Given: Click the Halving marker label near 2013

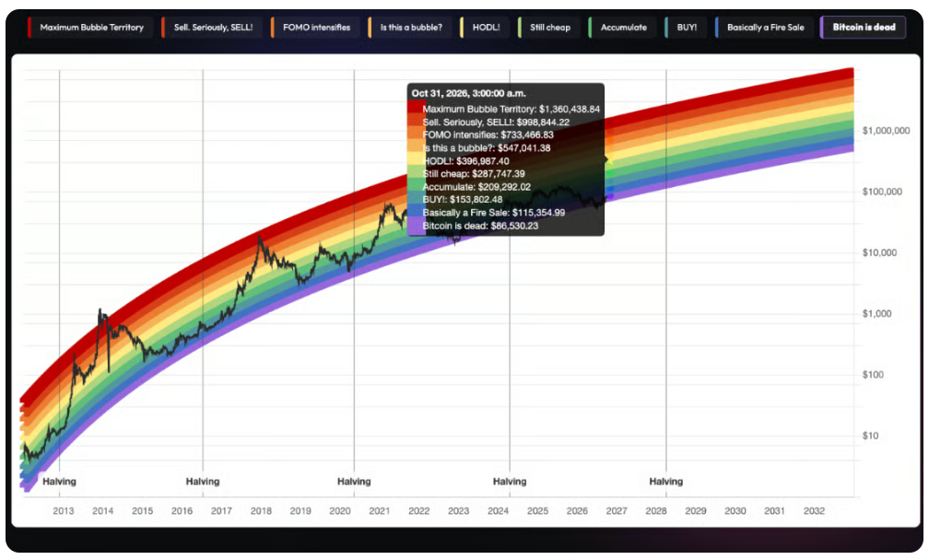Looking at the screenshot, I should 59,482.
